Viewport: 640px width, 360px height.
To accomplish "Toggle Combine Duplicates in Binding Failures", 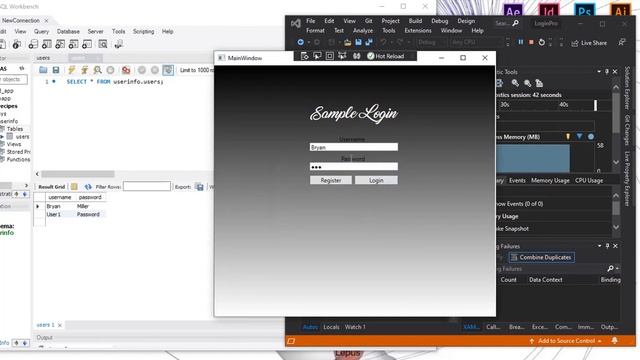I will coord(542,257).
